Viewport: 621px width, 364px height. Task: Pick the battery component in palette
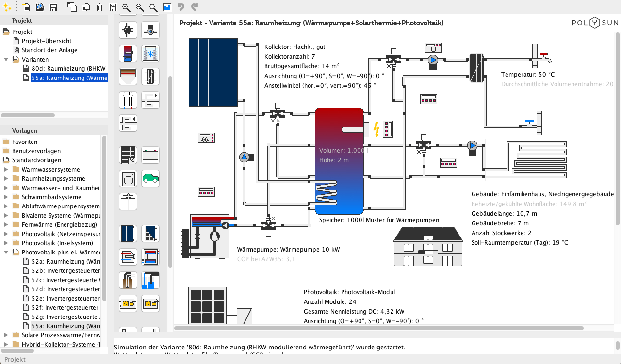[x=150, y=155]
